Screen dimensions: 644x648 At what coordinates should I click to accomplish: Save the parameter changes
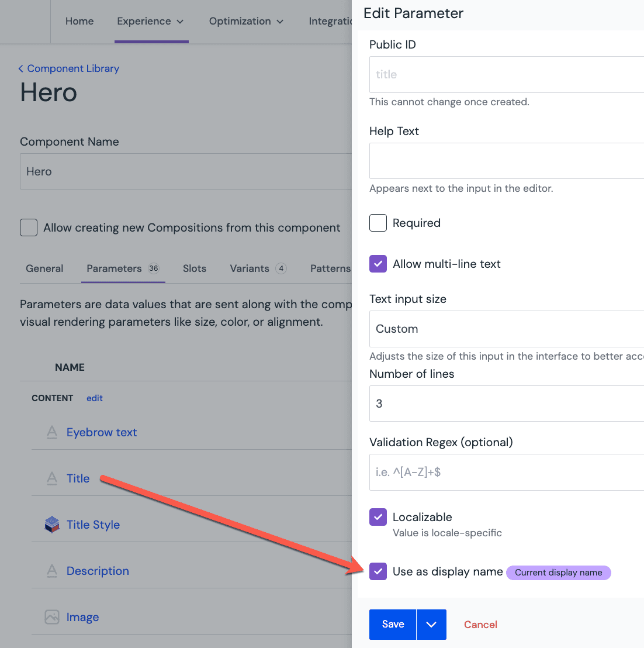pos(393,625)
